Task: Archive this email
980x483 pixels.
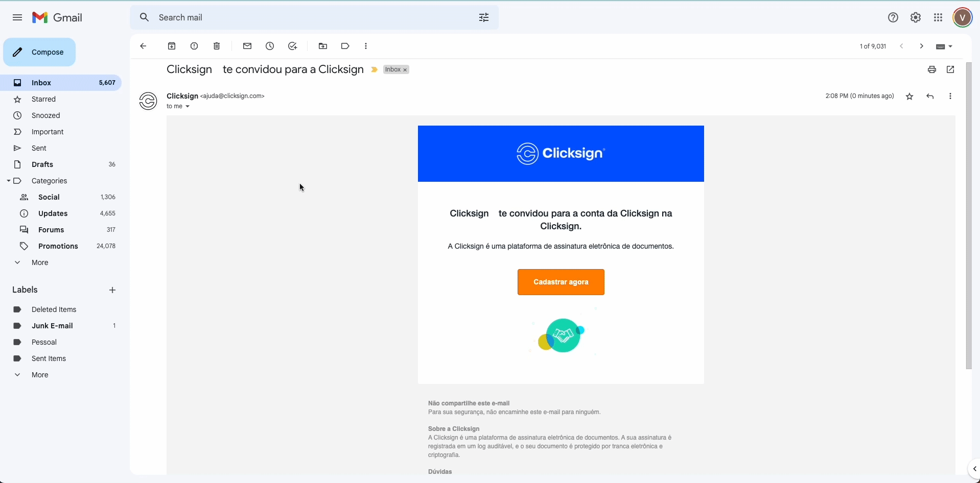Action: tap(172, 46)
